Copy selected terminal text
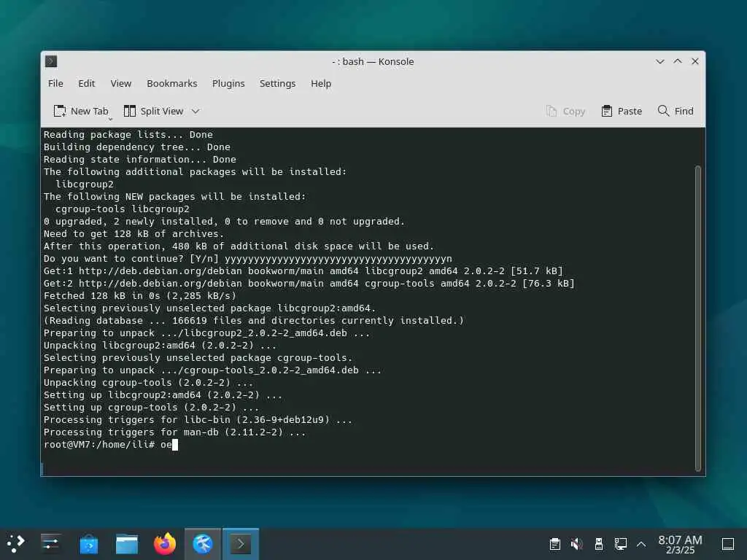747x560 pixels. coord(565,111)
